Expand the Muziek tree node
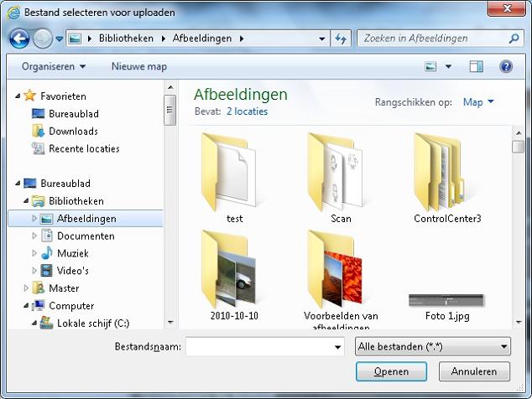This screenshot has height=399, width=532. click(34, 253)
